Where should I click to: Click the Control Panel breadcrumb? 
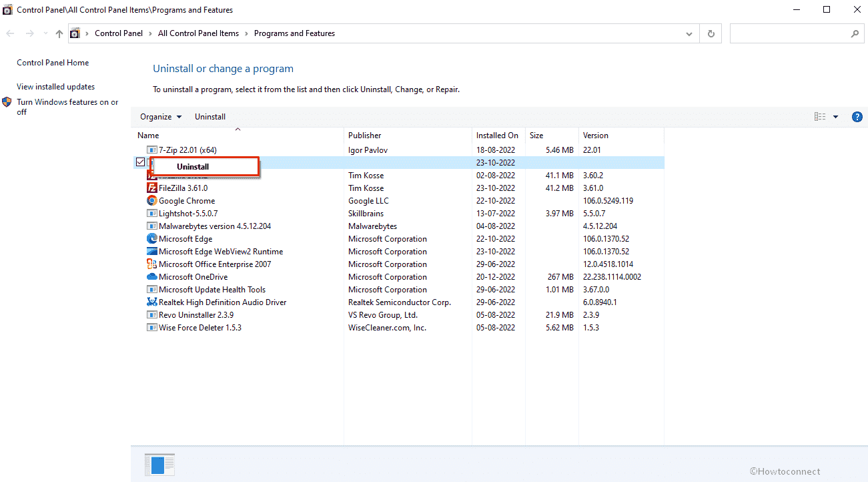tap(119, 33)
